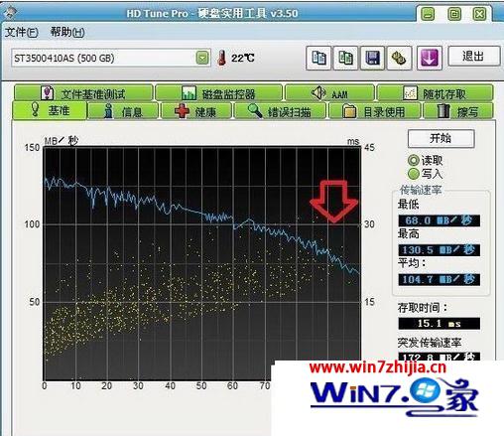504x436 pixels.
Task: Minimize the HD Tune Pro window
Action: click(428, 14)
